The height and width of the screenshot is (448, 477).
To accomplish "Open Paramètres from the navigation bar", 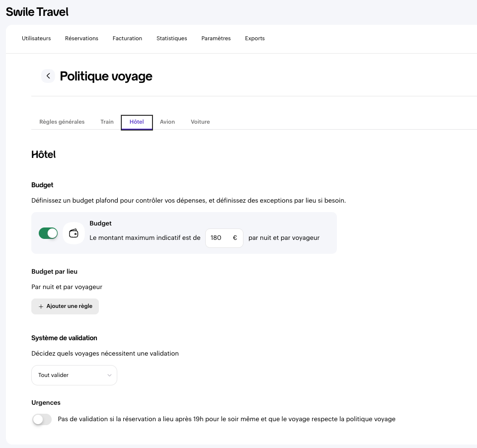I will [x=216, y=38].
